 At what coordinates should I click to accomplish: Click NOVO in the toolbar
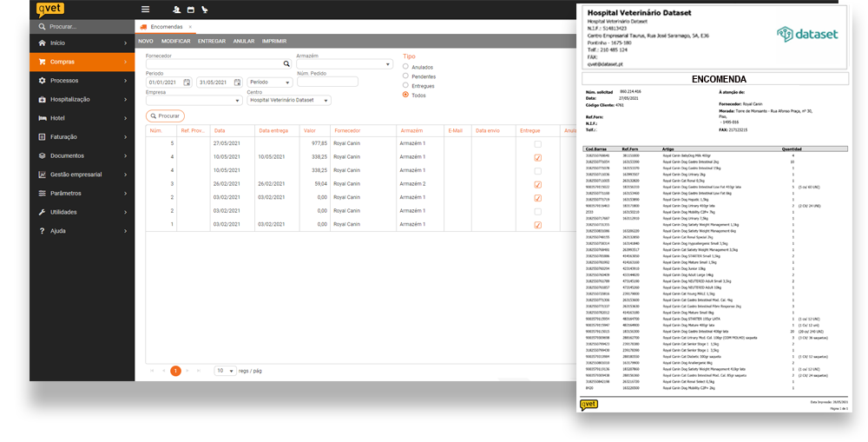[146, 41]
